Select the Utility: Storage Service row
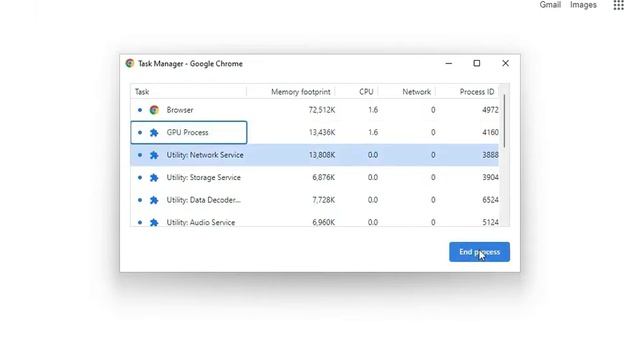This screenshot has height=360, width=640. tap(314, 178)
